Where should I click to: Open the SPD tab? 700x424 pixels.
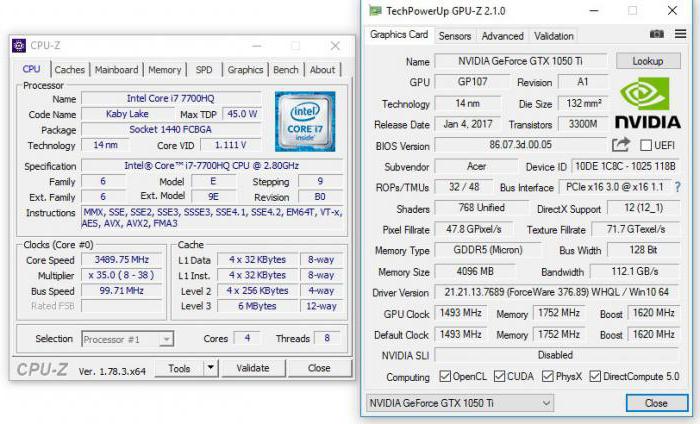(x=204, y=70)
